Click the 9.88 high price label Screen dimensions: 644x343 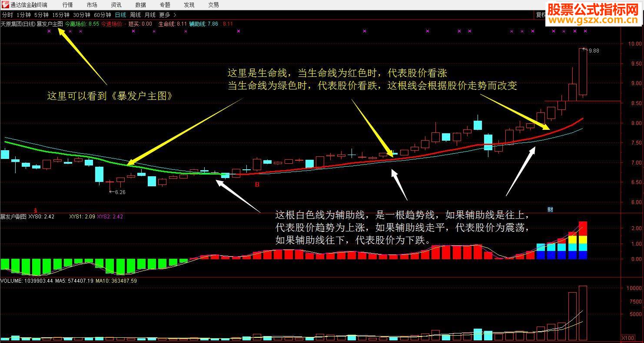point(594,51)
